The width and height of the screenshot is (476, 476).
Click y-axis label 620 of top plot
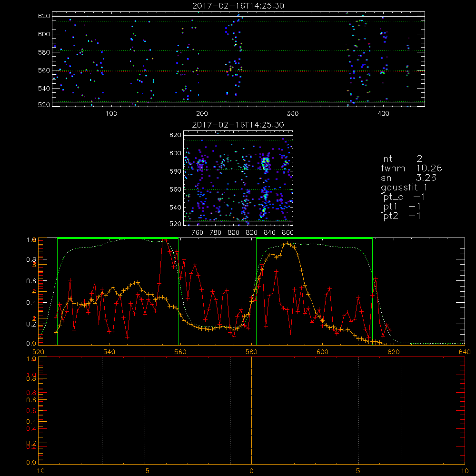click(x=44, y=16)
